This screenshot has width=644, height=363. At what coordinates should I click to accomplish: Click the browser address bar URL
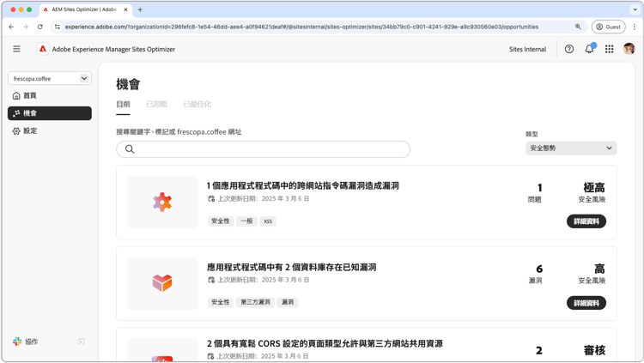coord(301,27)
